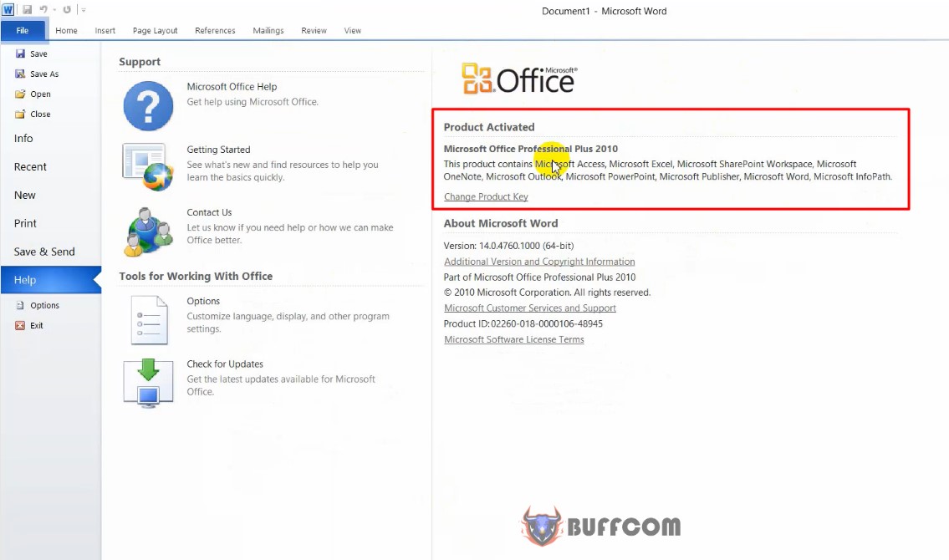Image resolution: width=949 pixels, height=560 pixels.
Task: Switch to the References tab
Action: [215, 30]
